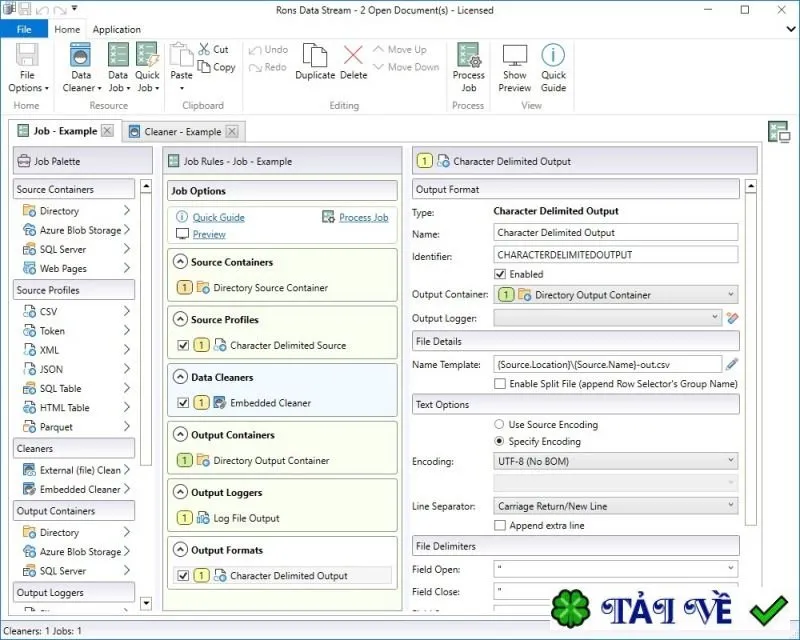Open the File Options ribbon button

[27, 68]
